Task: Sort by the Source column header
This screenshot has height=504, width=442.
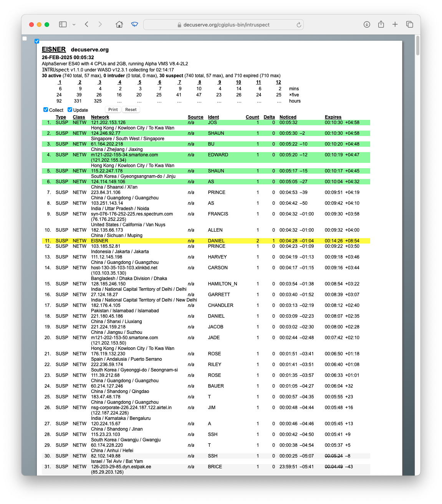Action: [x=195, y=117]
